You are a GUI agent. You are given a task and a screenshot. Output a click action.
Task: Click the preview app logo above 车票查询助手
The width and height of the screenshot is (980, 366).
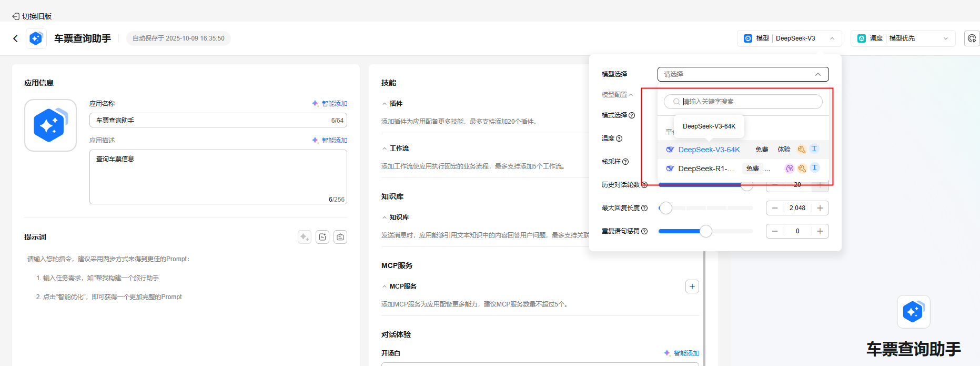[914, 312]
